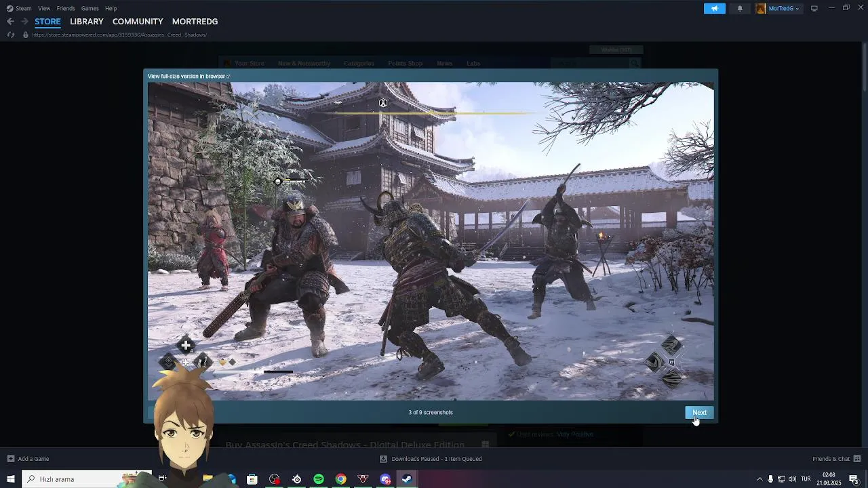Go to the next screenshot
868x488 pixels.
pos(699,412)
